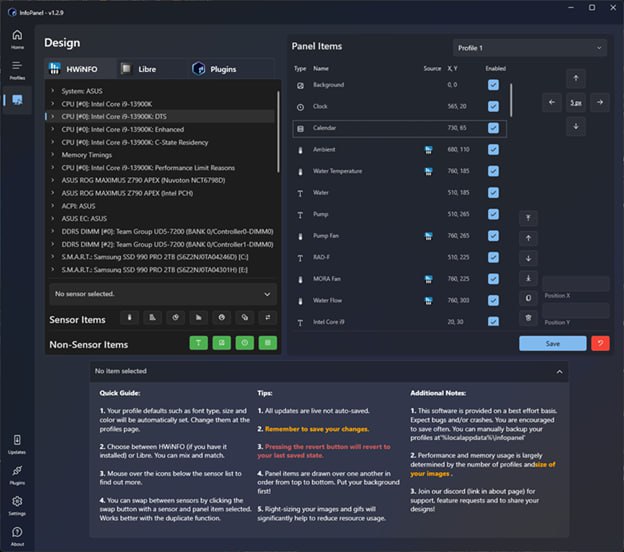Click the red revert button
The height and width of the screenshot is (552, 624).
(600, 343)
